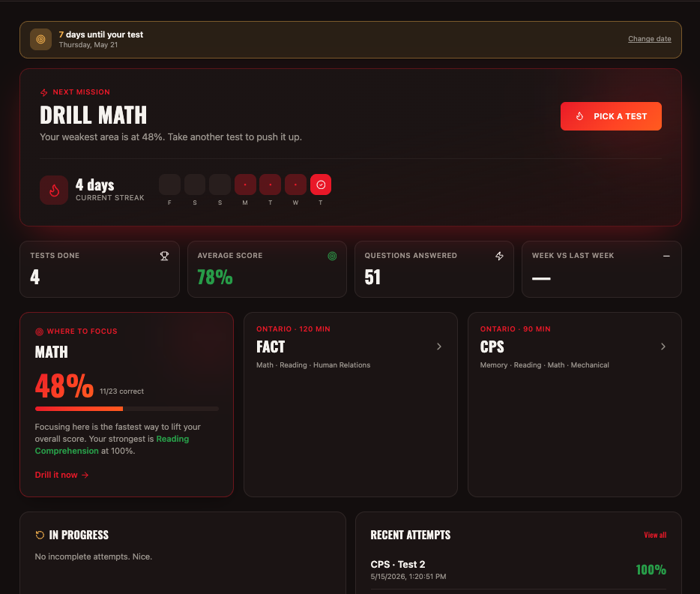Click Memory · Reading · Math · Mechanical subtitle

click(x=544, y=365)
